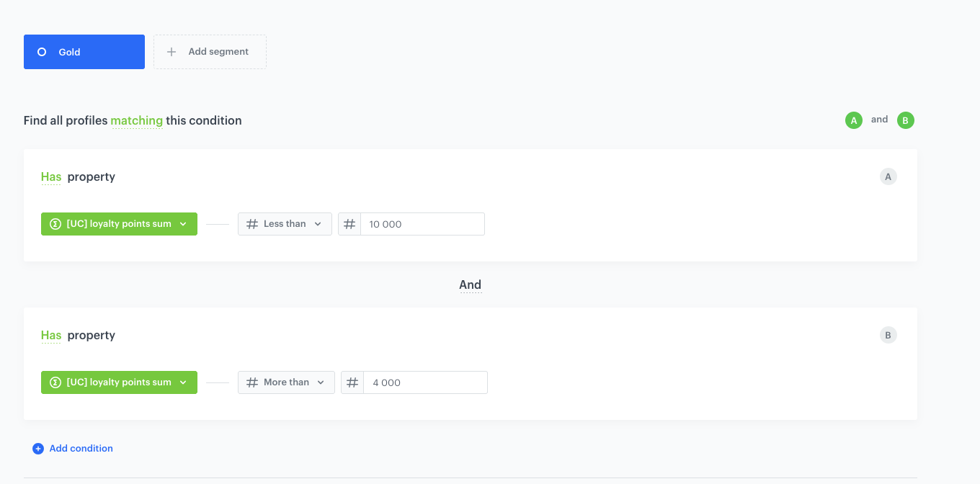The height and width of the screenshot is (484, 980).
Task: Click the value field containing 4 000
Action: [x=425, y=382]
